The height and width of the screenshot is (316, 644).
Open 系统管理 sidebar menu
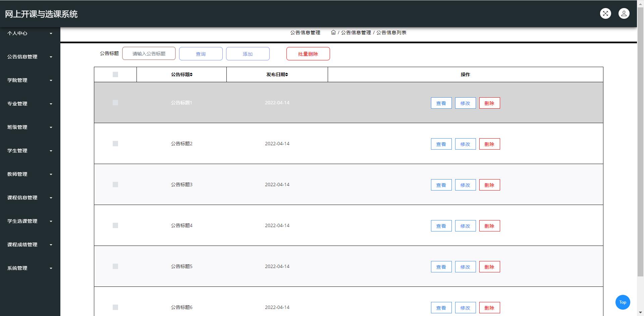30,268
